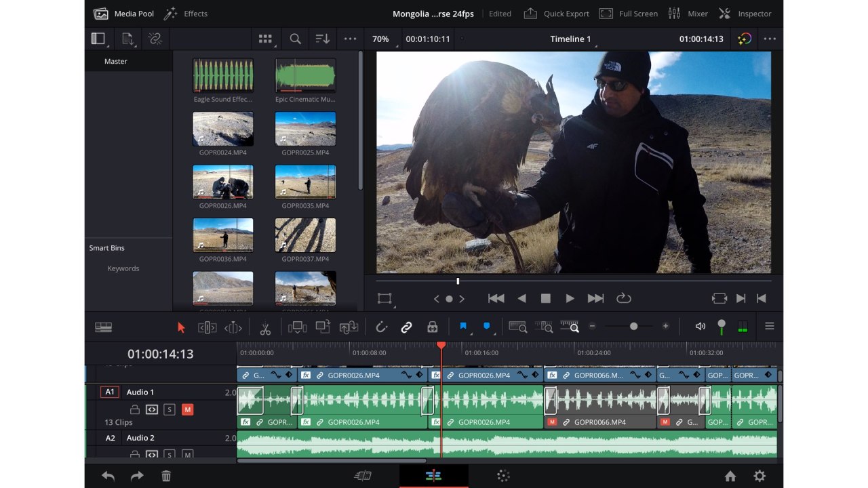Toggle loop playback
Image resolution: width=868 pixels, height=488 pixels.
point(624,298)
